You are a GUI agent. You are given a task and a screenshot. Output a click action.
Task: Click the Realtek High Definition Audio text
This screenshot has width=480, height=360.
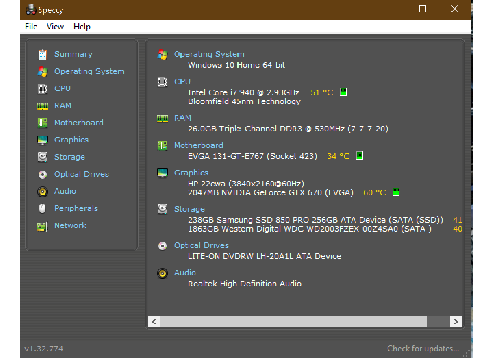coord(245,284)
